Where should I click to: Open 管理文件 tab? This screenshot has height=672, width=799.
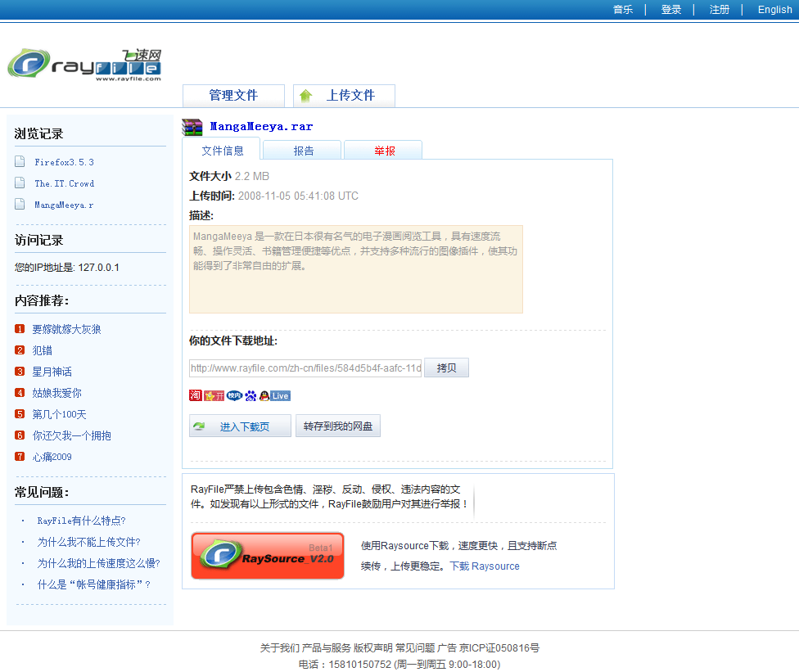click(233, 96)
